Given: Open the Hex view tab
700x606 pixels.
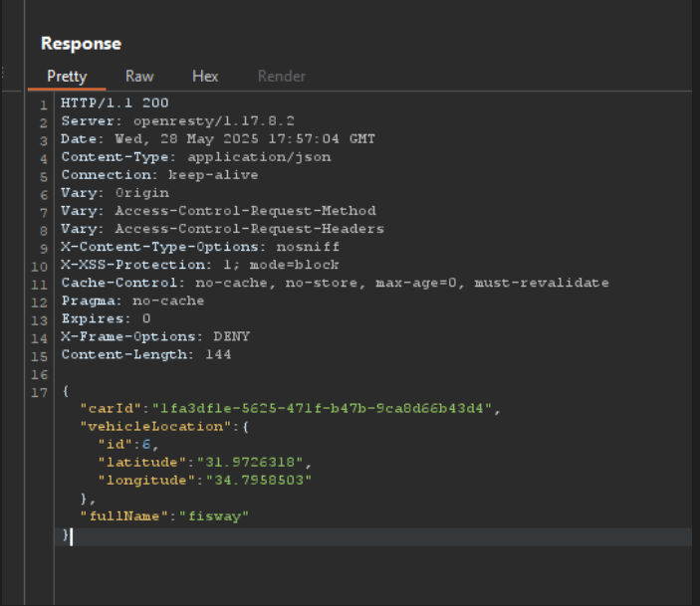Looking at the screenshot, I should click(x=205, y=77).
